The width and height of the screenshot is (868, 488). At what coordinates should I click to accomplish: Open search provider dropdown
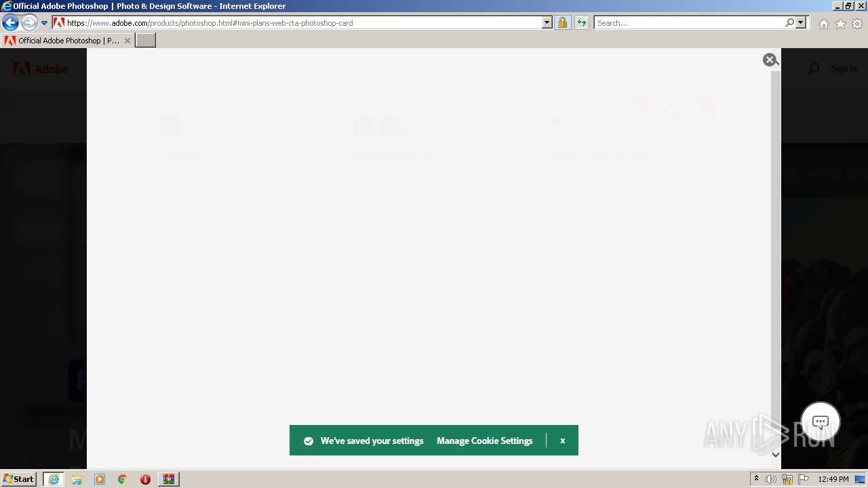coord(801,22)
